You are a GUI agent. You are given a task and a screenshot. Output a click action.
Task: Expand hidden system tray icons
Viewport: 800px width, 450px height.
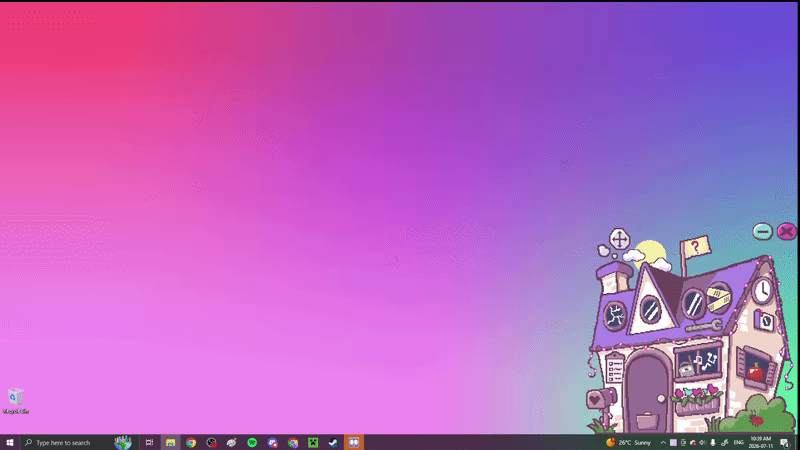click(663, 442)
